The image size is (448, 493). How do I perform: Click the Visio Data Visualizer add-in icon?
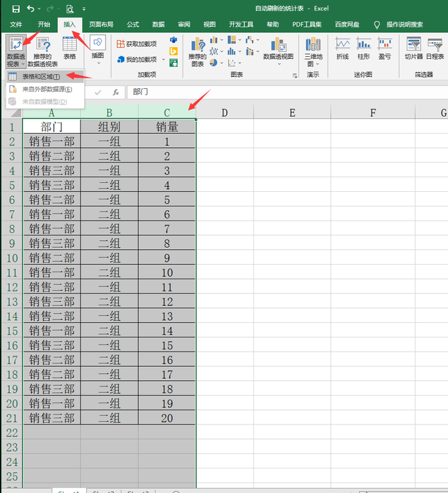[x=174, y=40]
